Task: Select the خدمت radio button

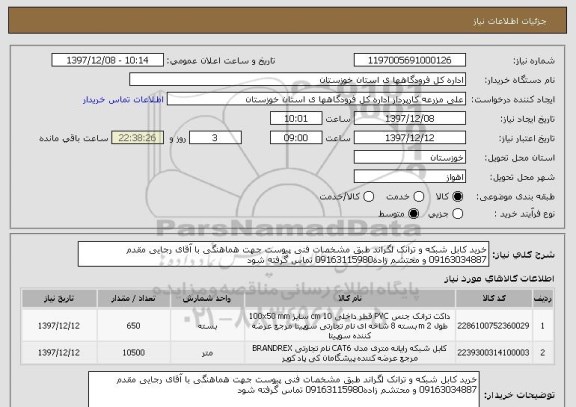Action: click(x=419, y=197)
